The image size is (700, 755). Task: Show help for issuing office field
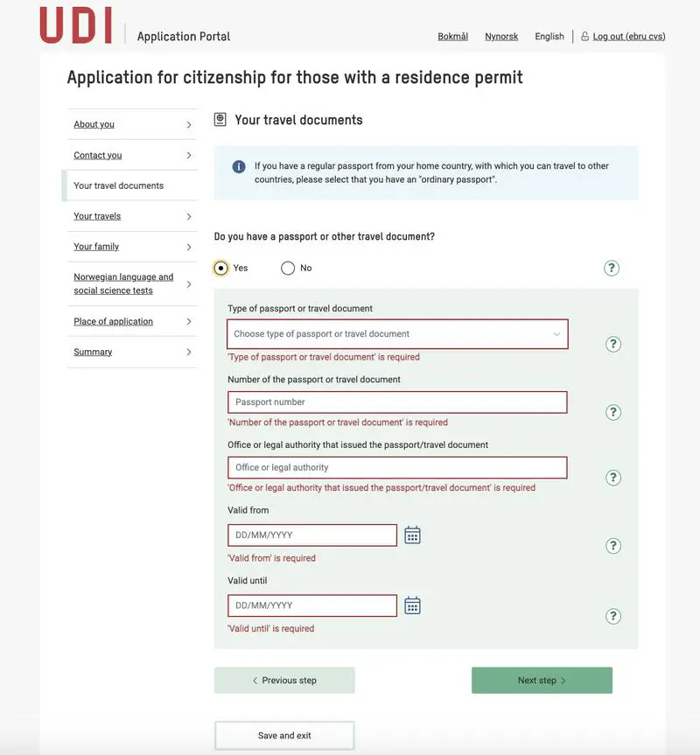click(613, 478)
